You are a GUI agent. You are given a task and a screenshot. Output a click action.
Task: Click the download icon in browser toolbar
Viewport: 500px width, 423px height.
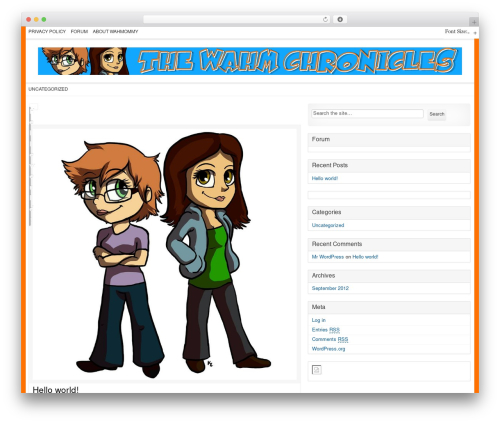pos(340,20)
